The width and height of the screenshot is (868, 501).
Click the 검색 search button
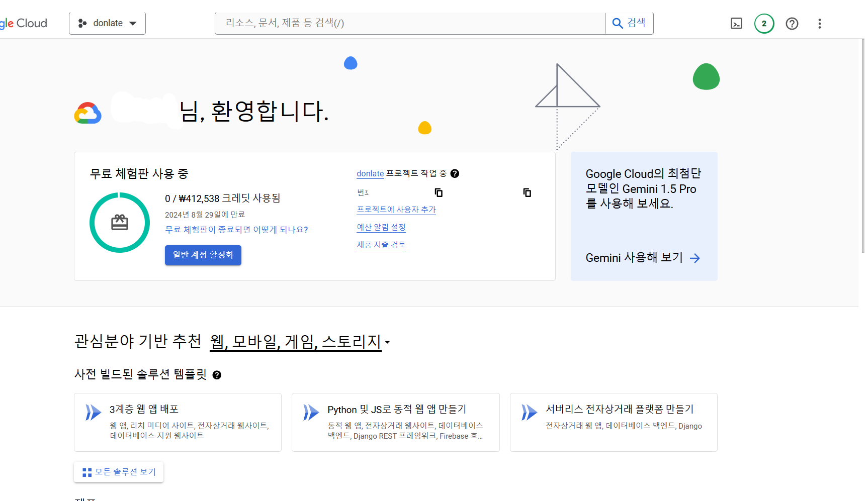pyautogui.click(x=629, y=23)
